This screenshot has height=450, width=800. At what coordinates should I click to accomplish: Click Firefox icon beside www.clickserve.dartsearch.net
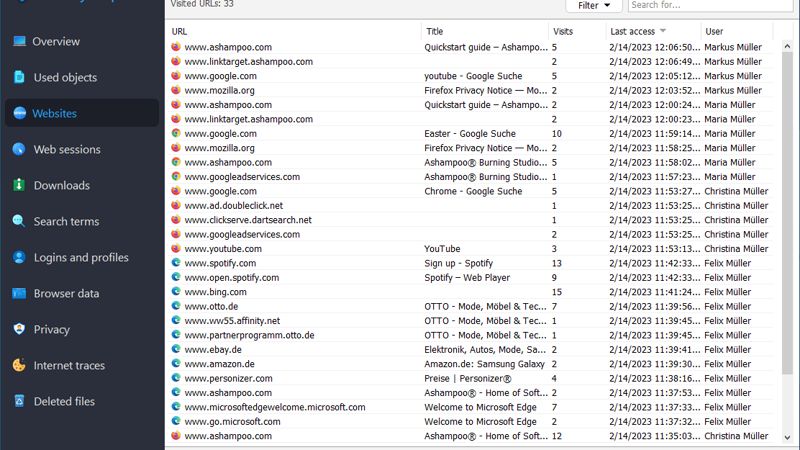click(176, 220)
